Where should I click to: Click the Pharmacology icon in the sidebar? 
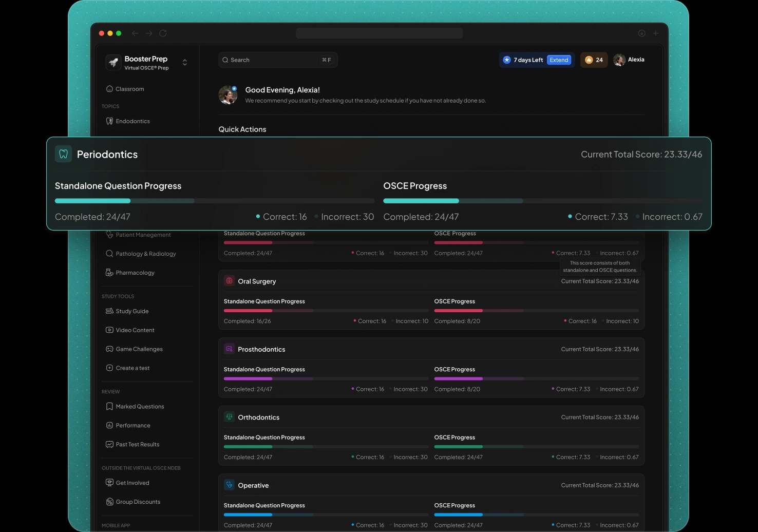coord(109,273)
